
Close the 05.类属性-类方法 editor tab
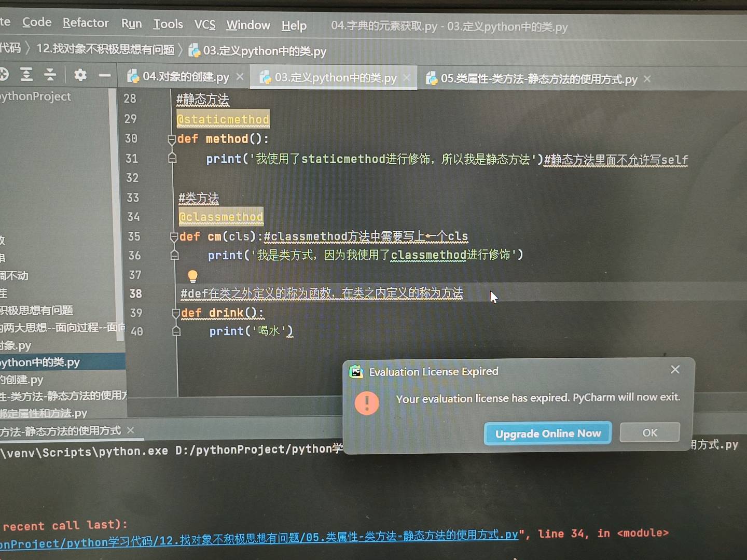(x=647, y=79)
